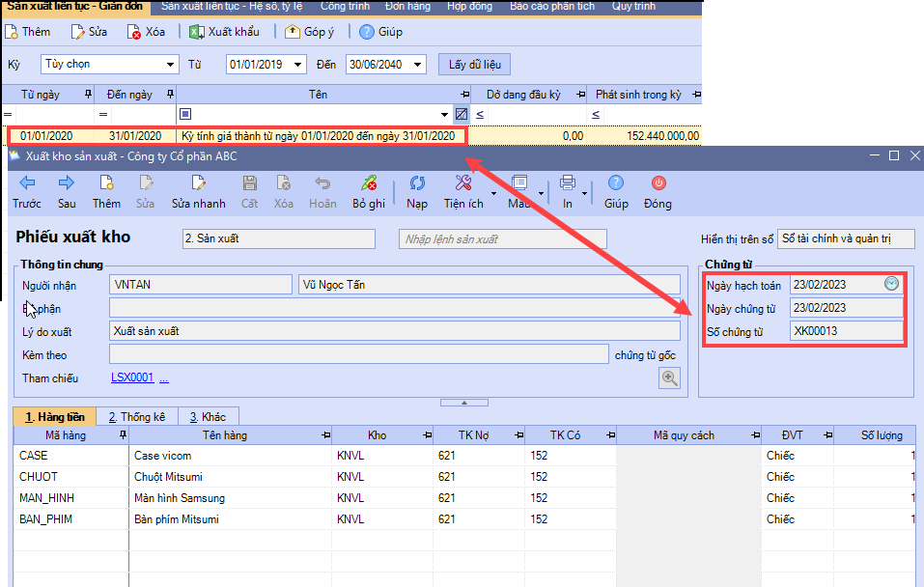Click the Đóng power icon
The width and height of the screenshot is (924, 587).
(x=658, y=182)
